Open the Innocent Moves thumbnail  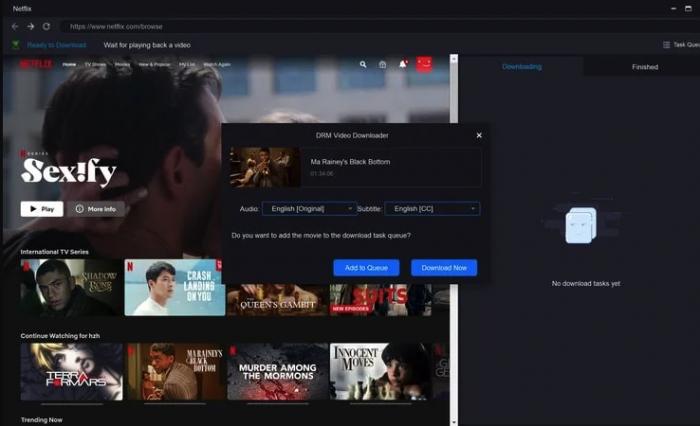tap(380, 372)
